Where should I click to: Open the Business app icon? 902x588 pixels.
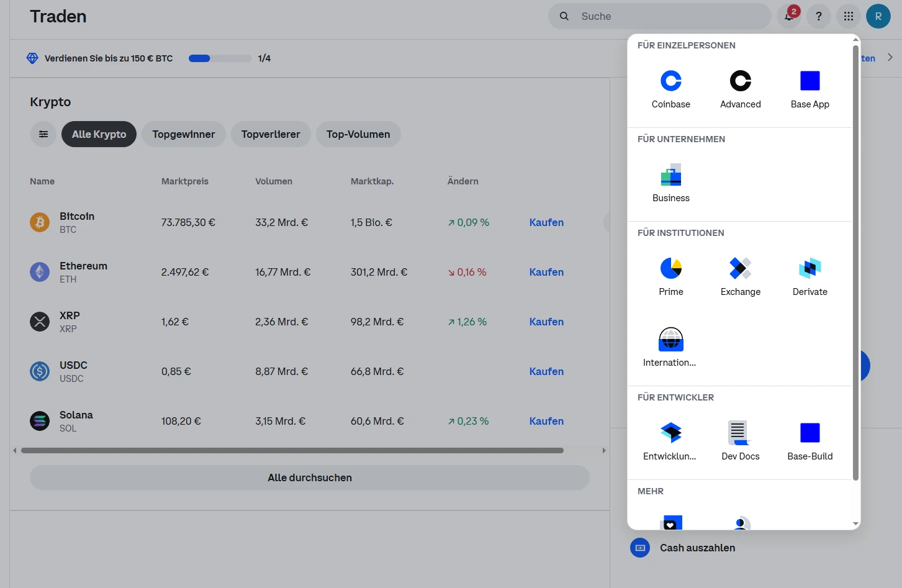(671, 174)
